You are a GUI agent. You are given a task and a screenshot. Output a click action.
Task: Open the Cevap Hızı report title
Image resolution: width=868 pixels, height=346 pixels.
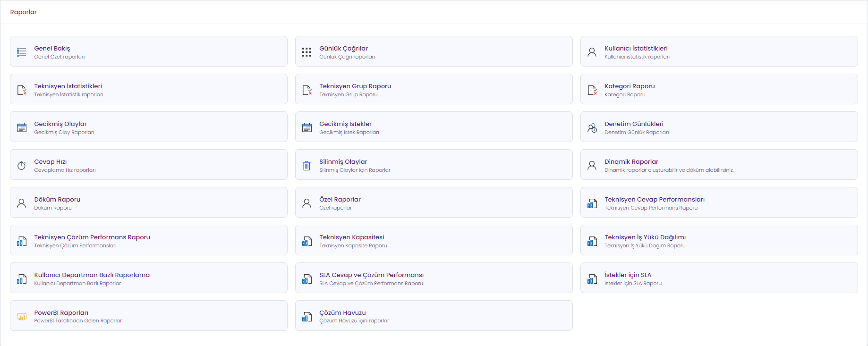51,161
